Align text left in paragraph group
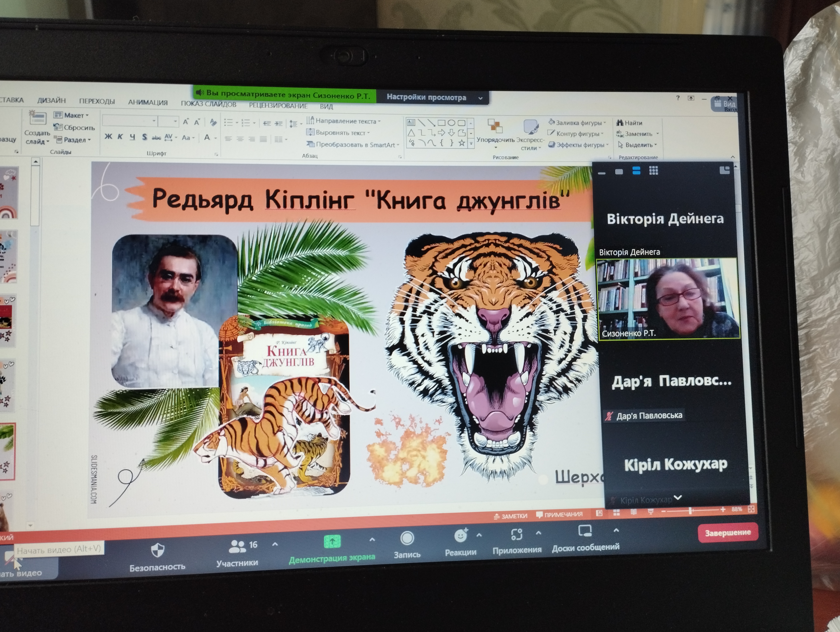The image size is (840, 632). (228, 139)
